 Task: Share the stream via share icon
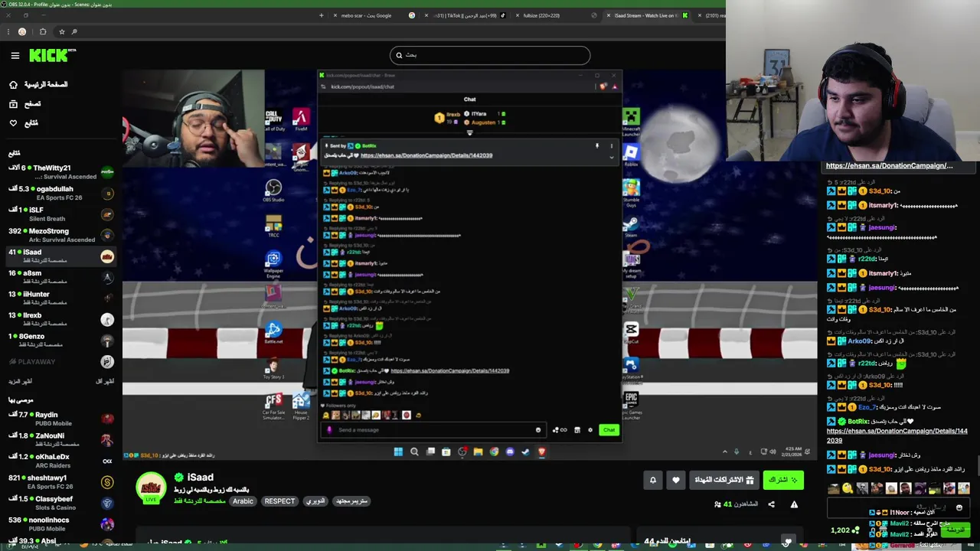[x=771, y=504]
